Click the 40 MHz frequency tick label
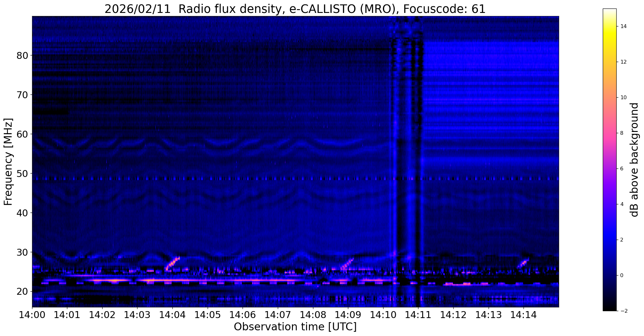The height and width of the screenshot is (336, 644). 22,213
